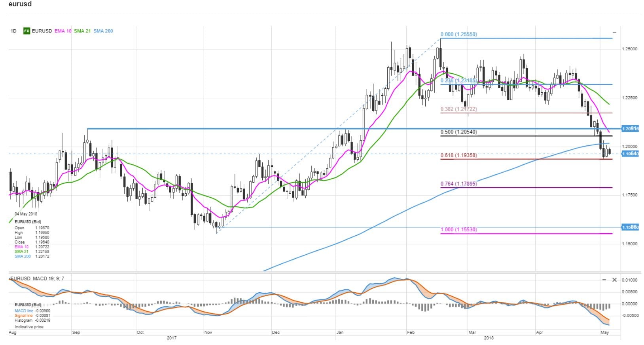Select the 1.20916 horizontal line price tag
Viewport: 644px width, 345px height.
tap(630, 129)
